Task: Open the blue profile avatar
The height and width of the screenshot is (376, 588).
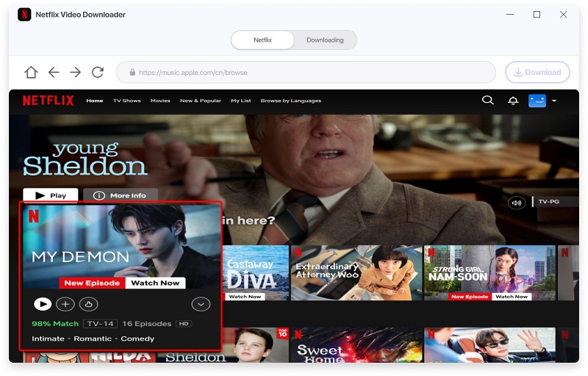Action: (x=537, y=101)
